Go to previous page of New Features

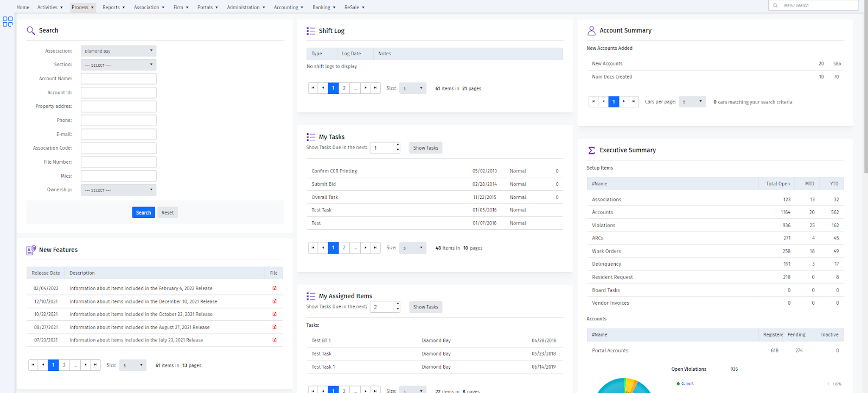[x=43, y=365]
